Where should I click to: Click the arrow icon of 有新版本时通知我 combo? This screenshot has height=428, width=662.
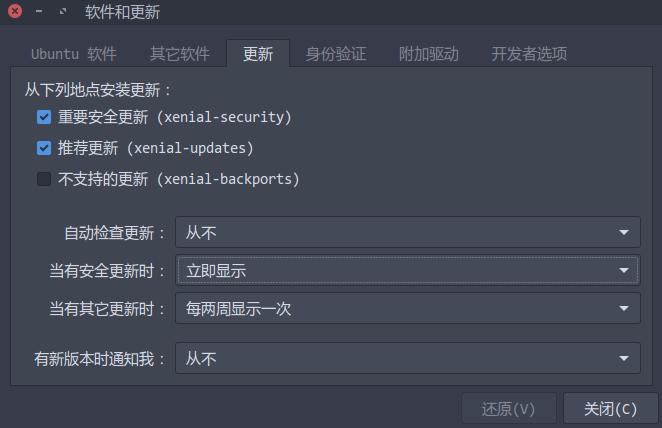tap(624, 359)
